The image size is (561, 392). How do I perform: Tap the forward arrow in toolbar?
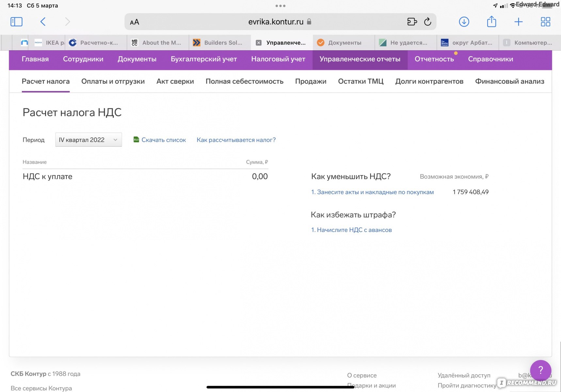click(67, 22)
